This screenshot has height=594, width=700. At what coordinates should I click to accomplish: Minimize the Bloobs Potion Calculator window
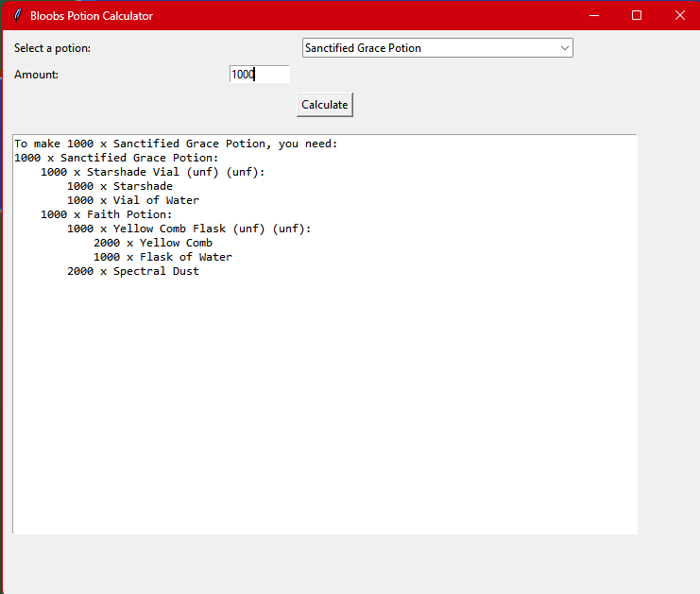tap(594, 16)
